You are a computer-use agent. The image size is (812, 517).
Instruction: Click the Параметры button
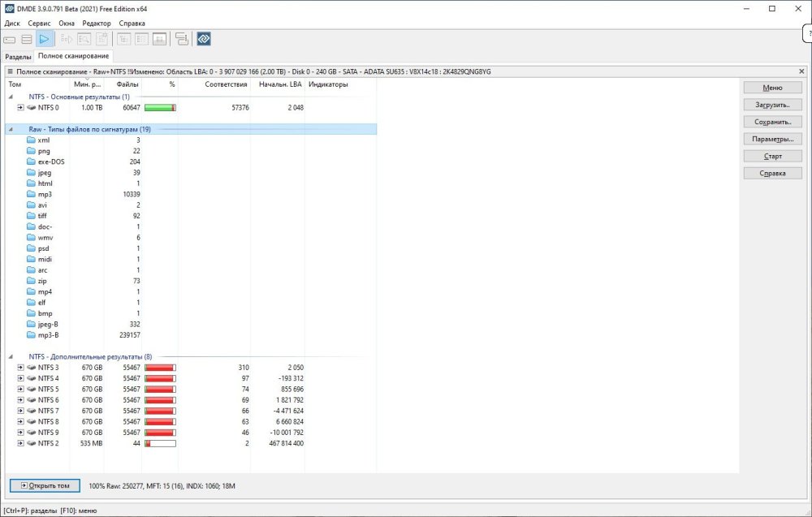pos(772,139)
